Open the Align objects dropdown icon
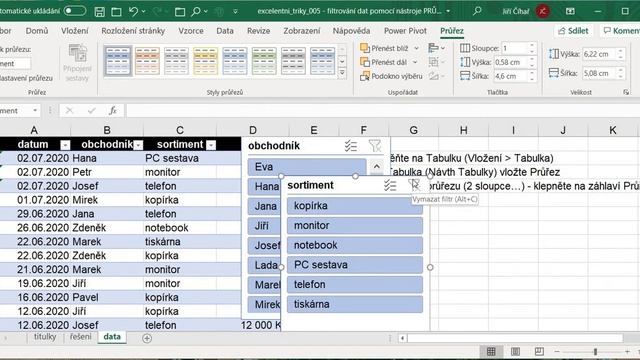The height and width of the screenshot is (360, 640). click(437, 49)
